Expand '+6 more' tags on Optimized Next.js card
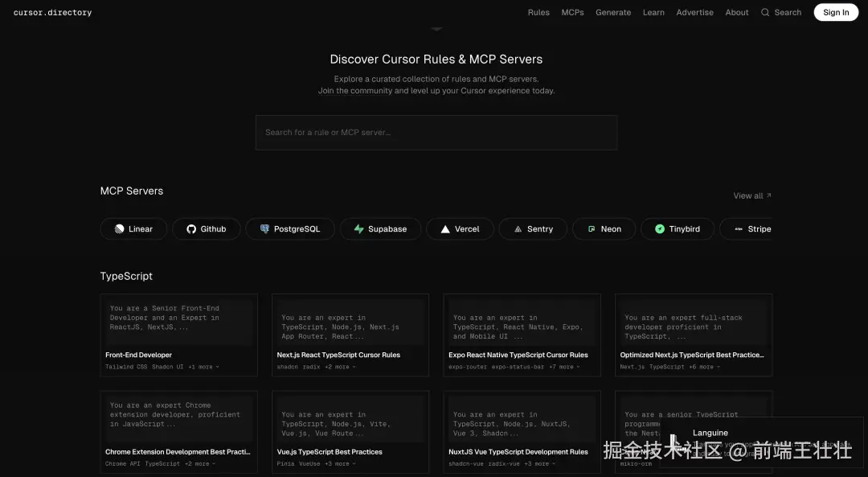Image resolution: width=868 pixels, height=477 pixels. pos(704,367)
